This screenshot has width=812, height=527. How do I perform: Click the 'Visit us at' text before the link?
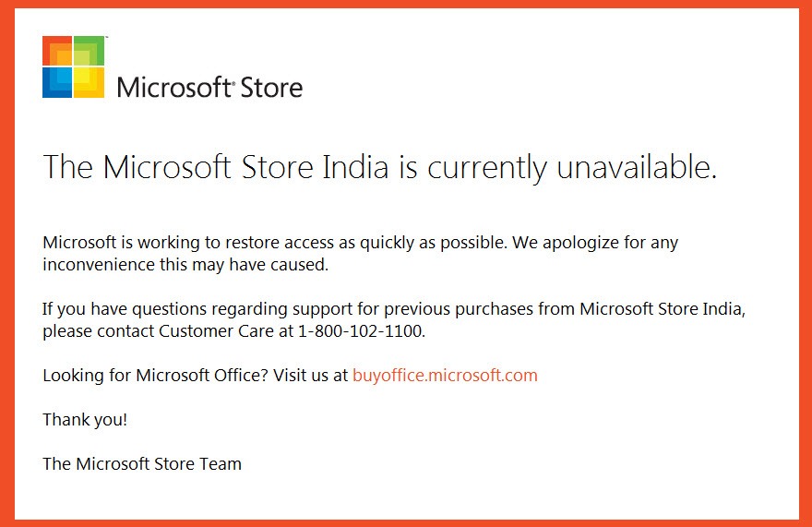[310, 375]
